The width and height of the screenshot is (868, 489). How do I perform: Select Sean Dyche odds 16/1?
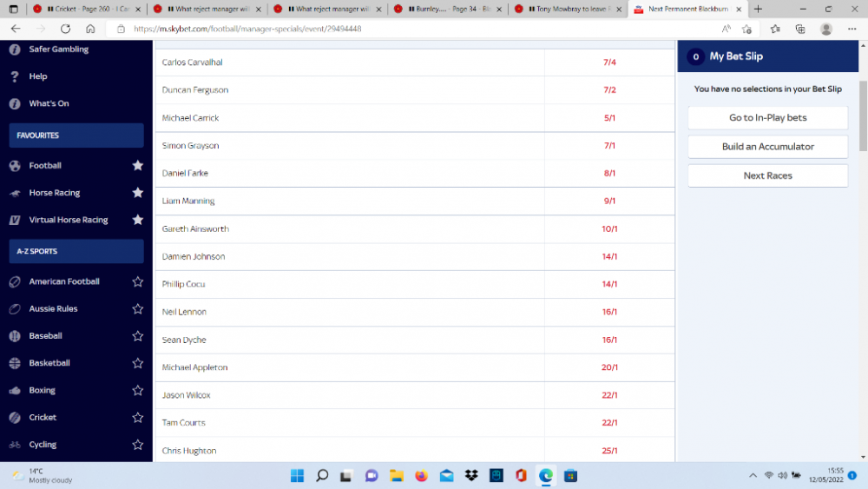coord(609,340)
